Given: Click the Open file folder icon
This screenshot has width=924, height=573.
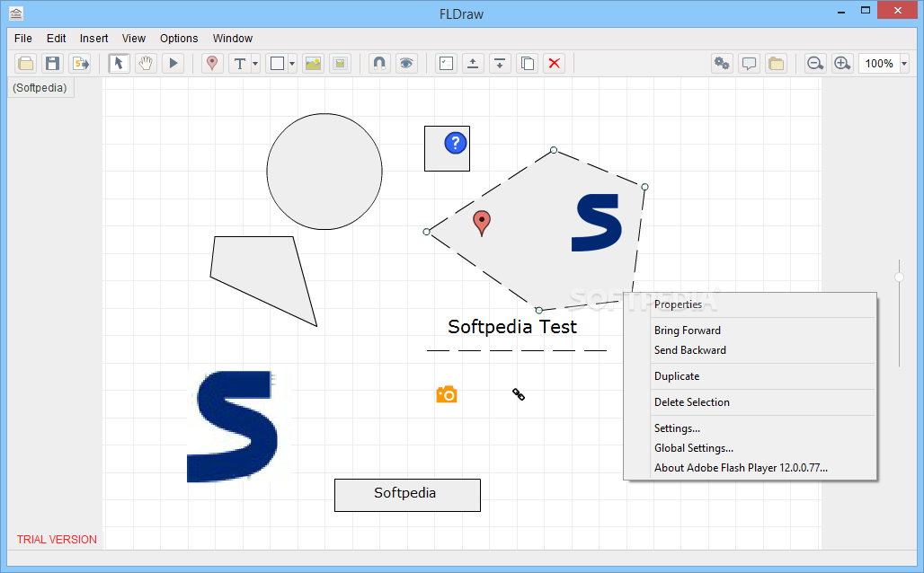Looking at the screenshot, I should tap(25, 63).
